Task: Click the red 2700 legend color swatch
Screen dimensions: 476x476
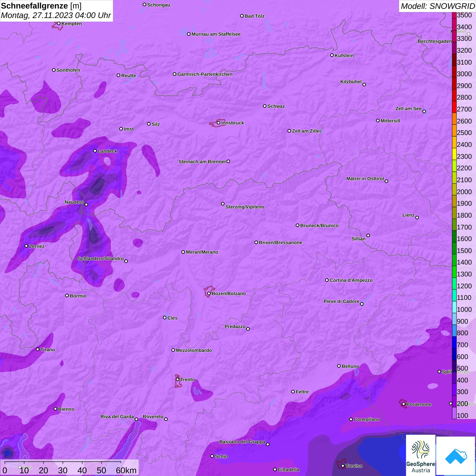Action: click(454, 107)
